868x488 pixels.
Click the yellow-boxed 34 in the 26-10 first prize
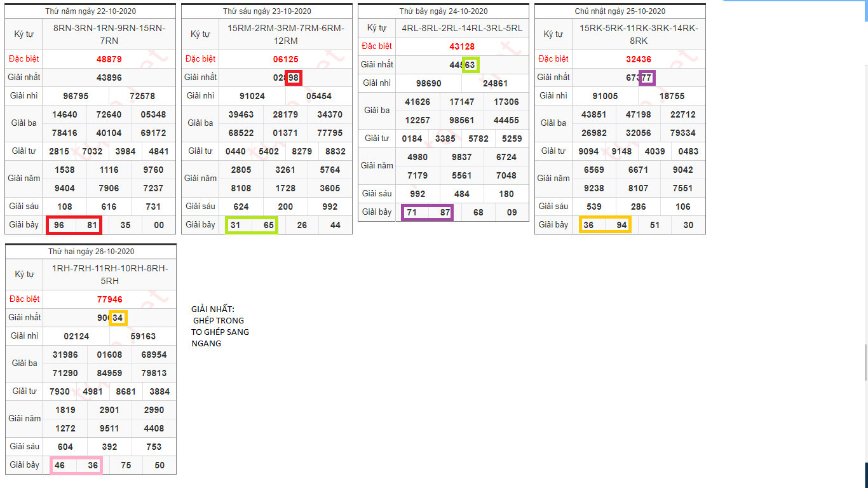(x=118, y=318)
